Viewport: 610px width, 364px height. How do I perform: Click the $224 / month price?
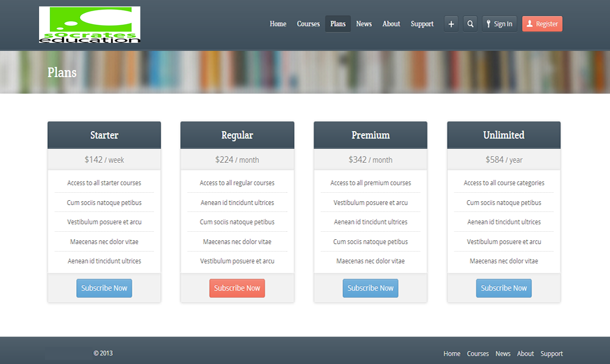point(237,160)
